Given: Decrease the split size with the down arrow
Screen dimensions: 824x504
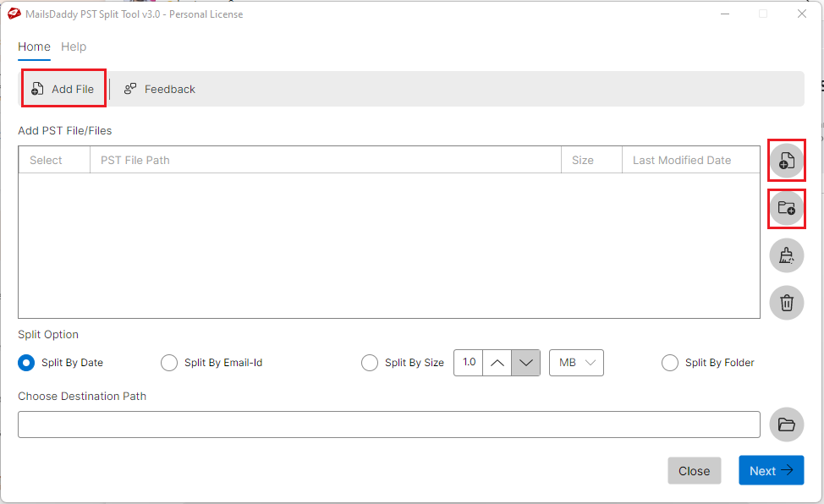Looking at the screenshot, I should 526,363.
